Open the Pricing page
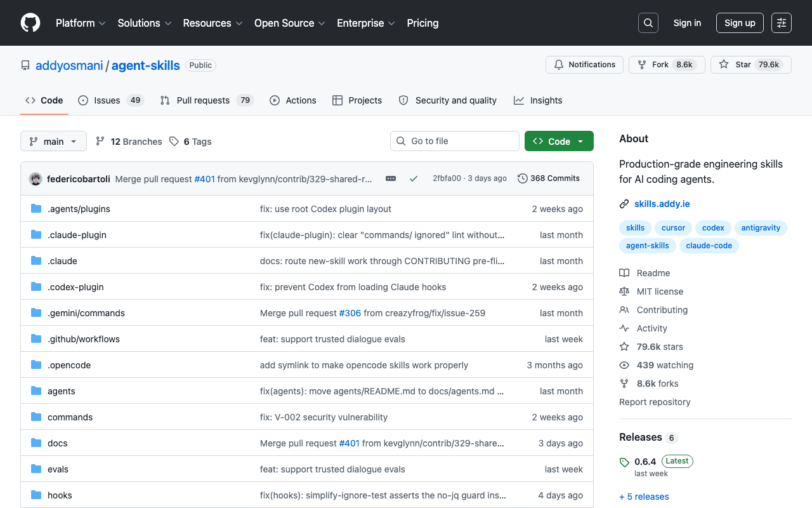The width and height of the screenshot is (812, 508). point(422,23)
